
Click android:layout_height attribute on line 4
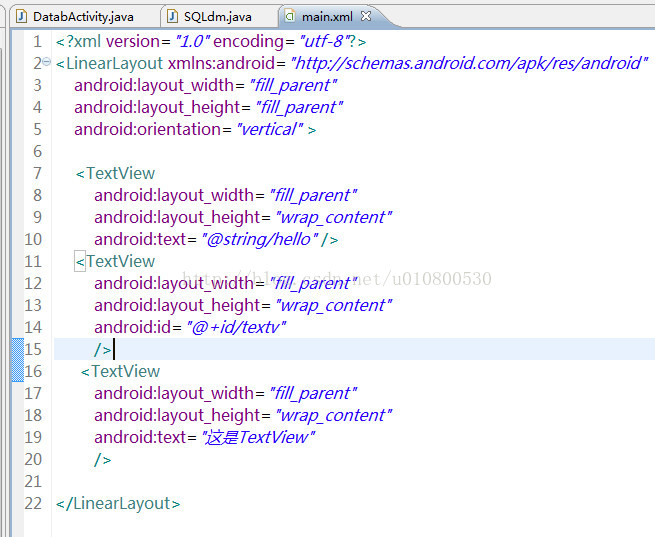[x=157, y=108]
